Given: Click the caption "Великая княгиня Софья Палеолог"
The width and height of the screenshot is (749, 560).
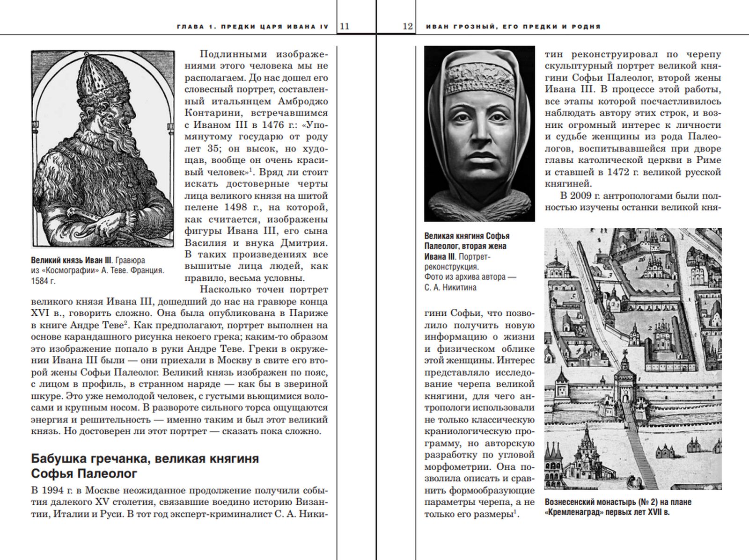Looking at the screenshot, I should [x=467, y=236].
